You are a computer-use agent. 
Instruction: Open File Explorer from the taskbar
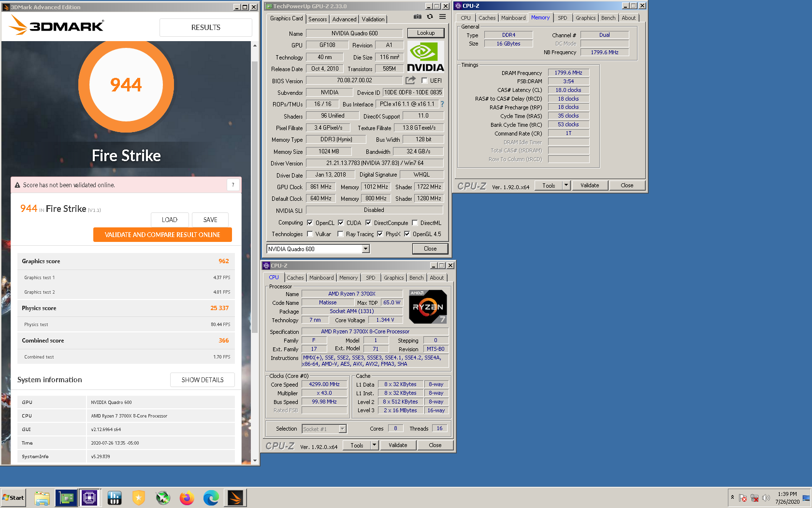pos(42,498)
